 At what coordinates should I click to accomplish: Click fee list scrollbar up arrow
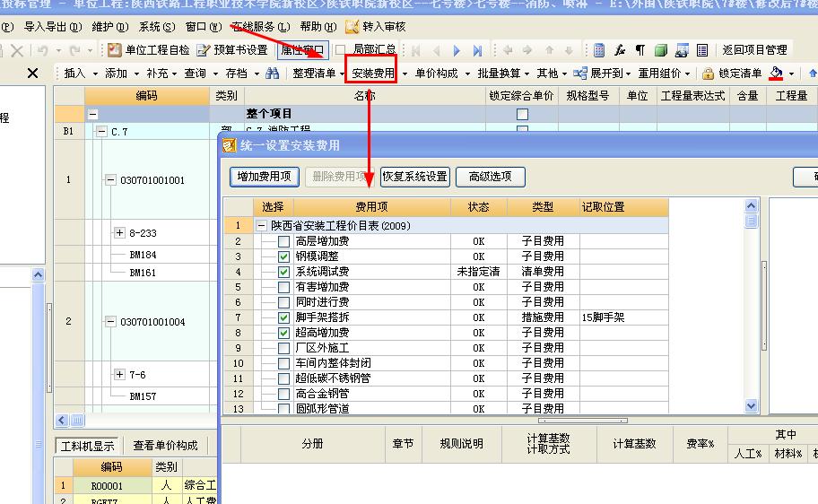pos(751,205)
